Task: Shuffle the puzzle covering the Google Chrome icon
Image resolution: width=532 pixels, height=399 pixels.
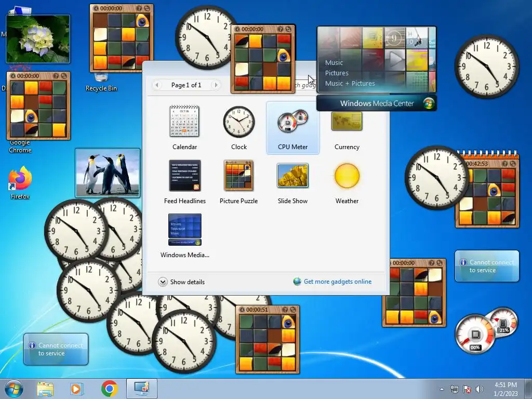Action: point(64,76)
